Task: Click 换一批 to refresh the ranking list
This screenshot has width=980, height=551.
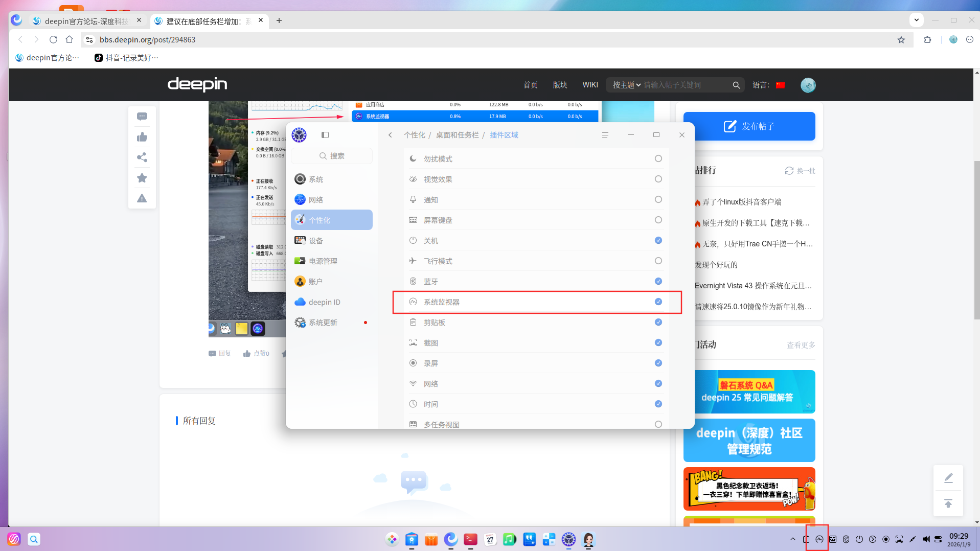Action: pos(801,171)
